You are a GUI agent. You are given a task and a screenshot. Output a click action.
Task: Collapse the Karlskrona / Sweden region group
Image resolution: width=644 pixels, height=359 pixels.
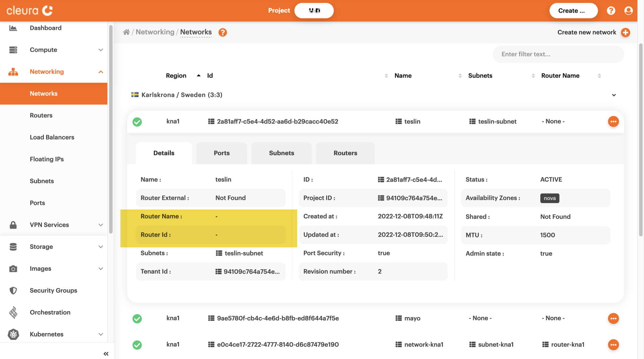[x=613, y=95]
